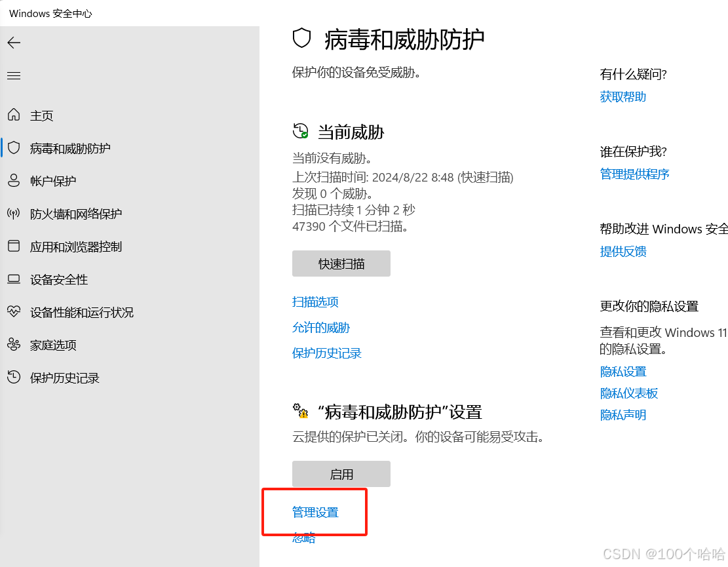
Task: Go back using the back arrow
Action: tap(14, 43)
